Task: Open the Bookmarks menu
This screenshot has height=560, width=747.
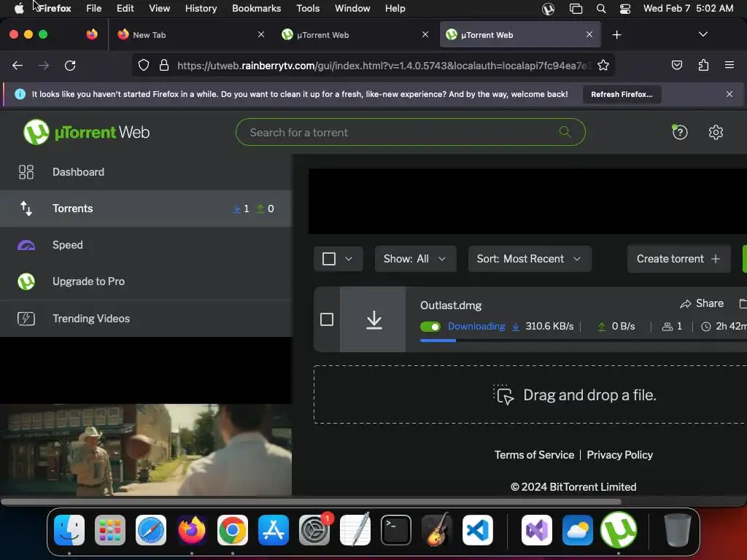Action: (256, 8)
